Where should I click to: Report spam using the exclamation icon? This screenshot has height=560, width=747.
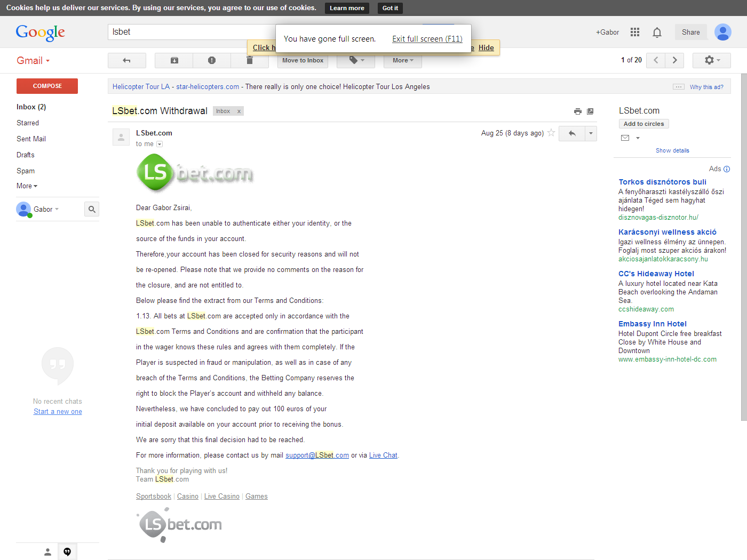pyautogui.click(x=212, y=60)
